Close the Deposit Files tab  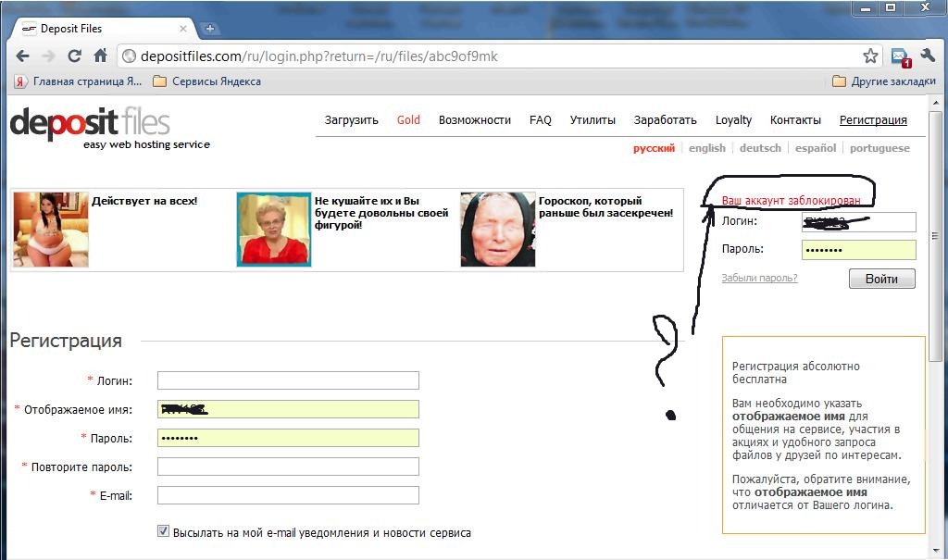point(182,29)
